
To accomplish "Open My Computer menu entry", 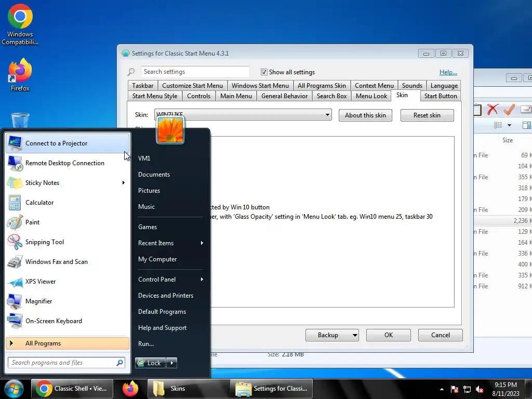I will coord(157,259).
